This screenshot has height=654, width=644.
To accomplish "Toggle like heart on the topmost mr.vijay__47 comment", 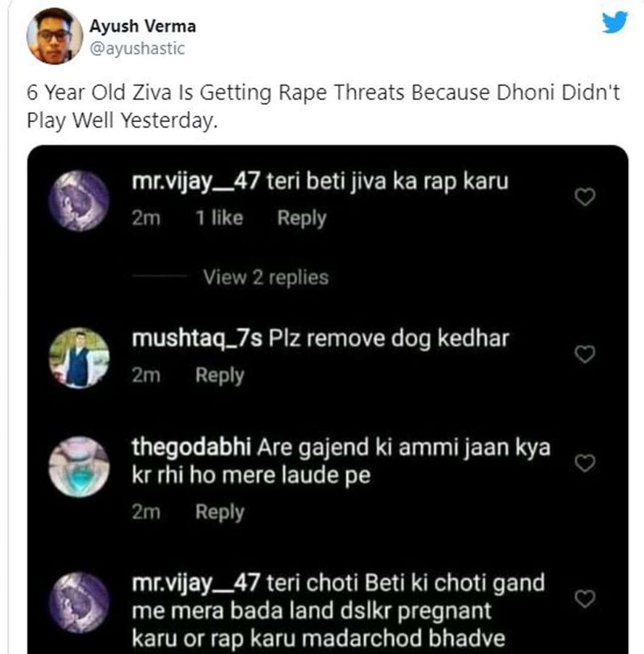I will (x=585, y=197).
